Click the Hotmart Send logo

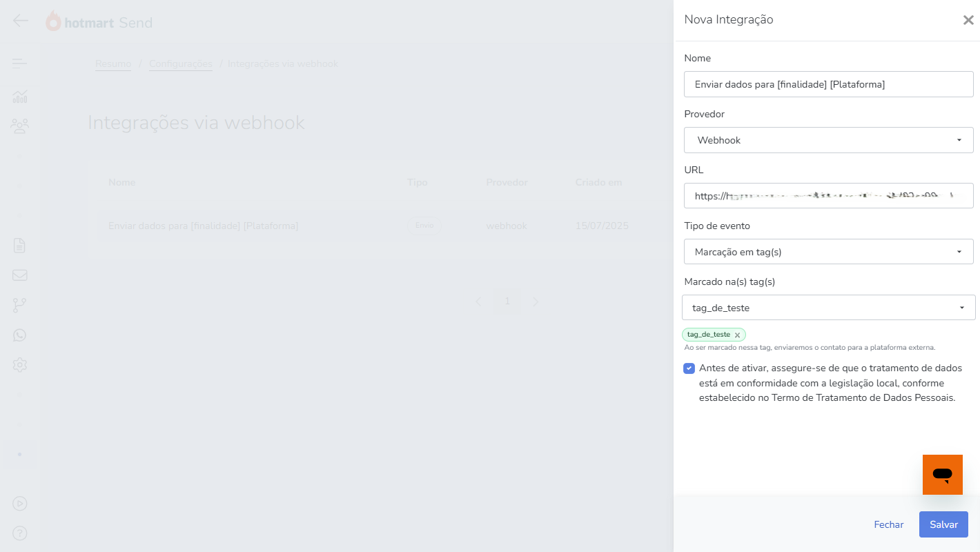click(99, 22)
